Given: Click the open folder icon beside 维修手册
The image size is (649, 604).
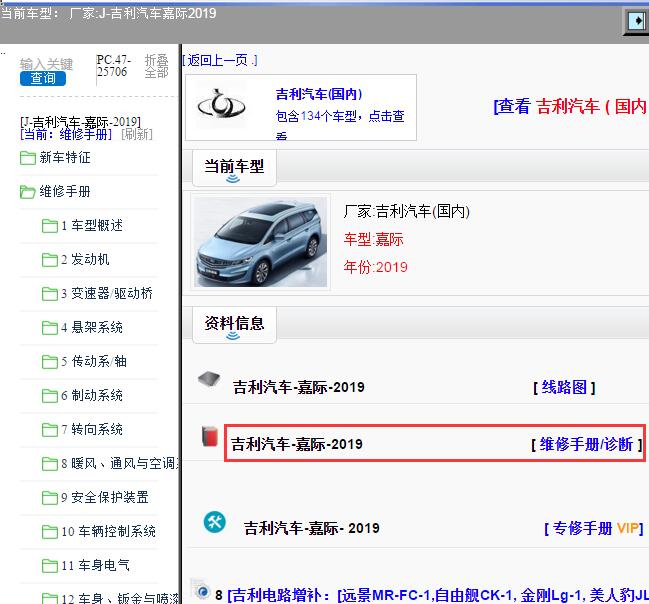Looking at the screenshot, I should coord(28,192).
